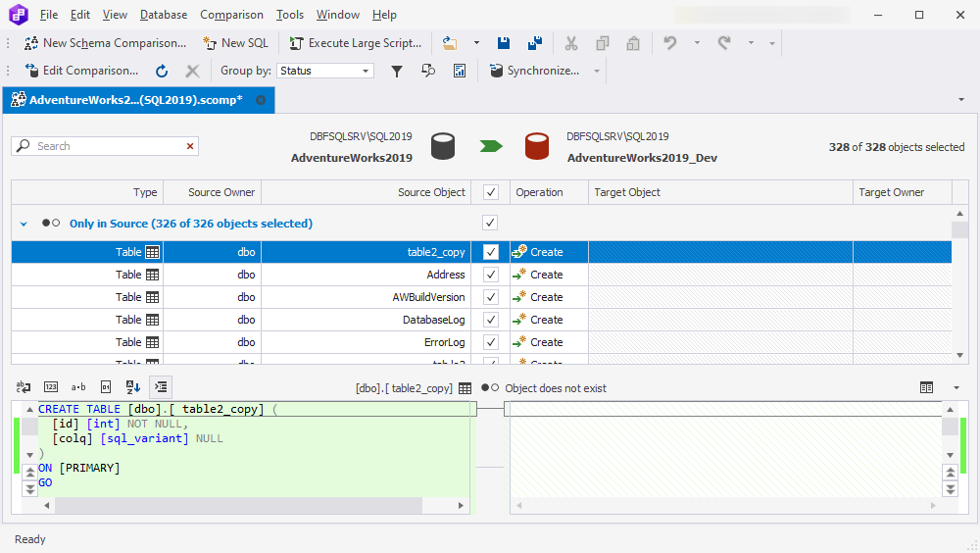Open the toolbar overflow options arrow
The height and width of the screenshot is (553, 980).
click(x=772, y=43)
